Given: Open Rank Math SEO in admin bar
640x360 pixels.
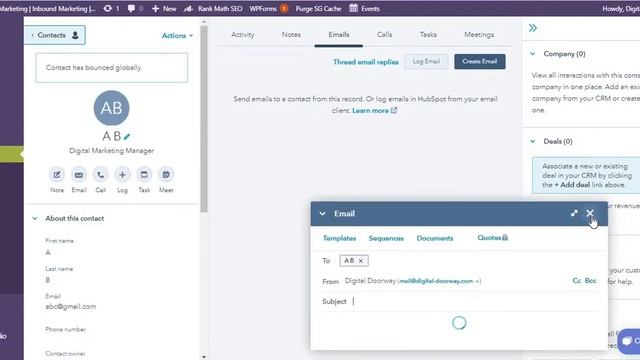Looking at the screenshot, I should [213, 8].
